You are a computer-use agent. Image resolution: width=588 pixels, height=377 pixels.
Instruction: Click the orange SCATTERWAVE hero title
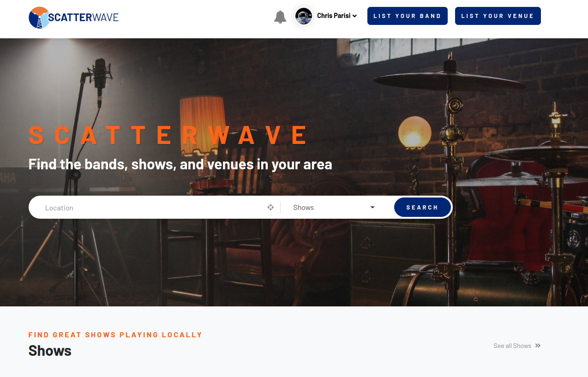coord(168,135)
